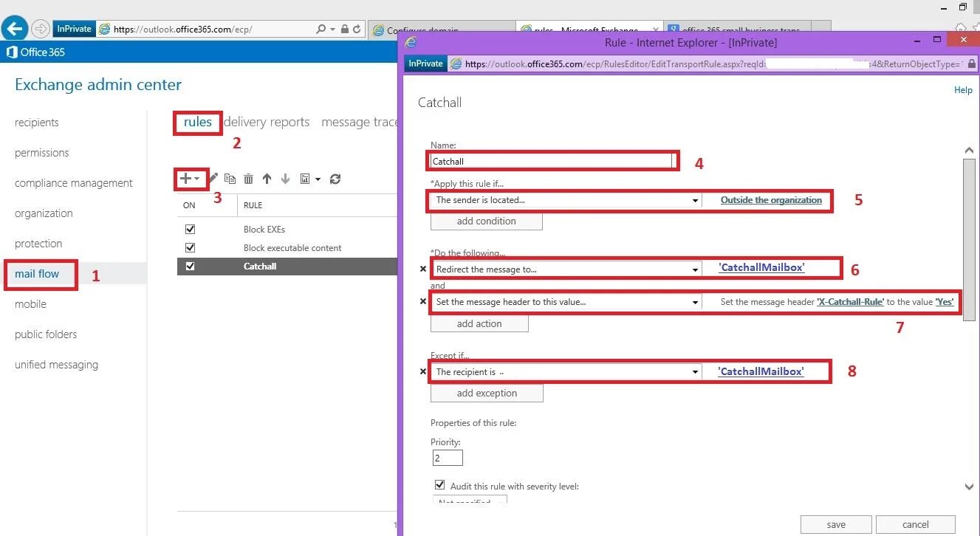Screen dimensions: 980x536
Task: Click the 'X-Catchall-Rule' header link
Action: coord(850,302)
